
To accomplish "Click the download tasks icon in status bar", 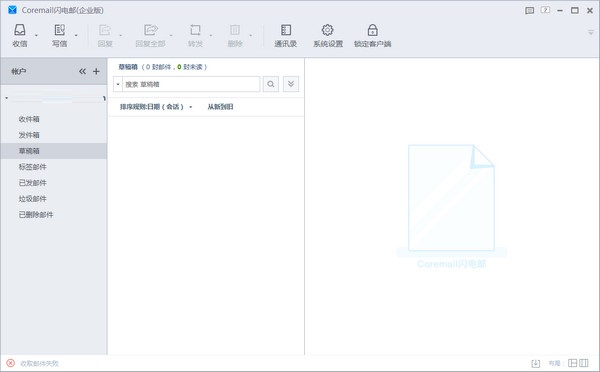I will pos(536,363).
